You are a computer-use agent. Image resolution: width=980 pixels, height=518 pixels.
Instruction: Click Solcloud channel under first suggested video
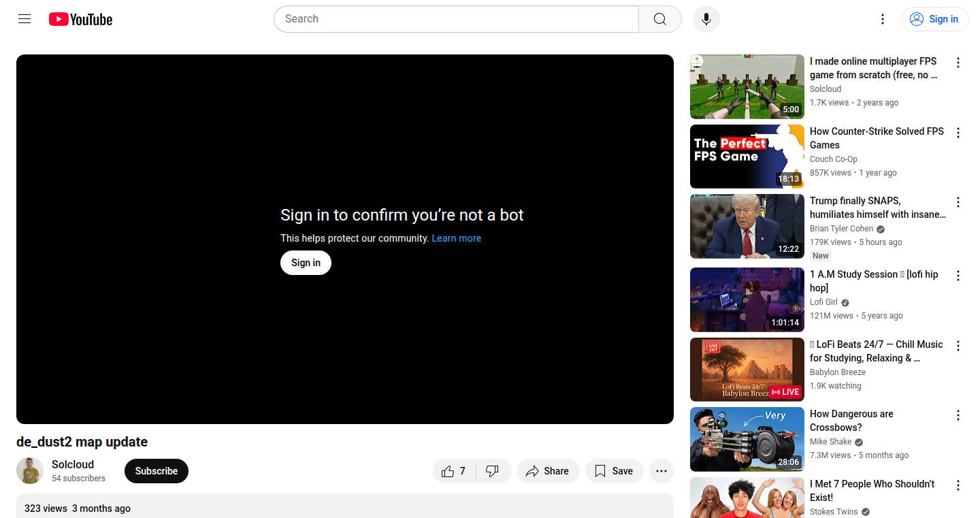[x=826, y=89]
